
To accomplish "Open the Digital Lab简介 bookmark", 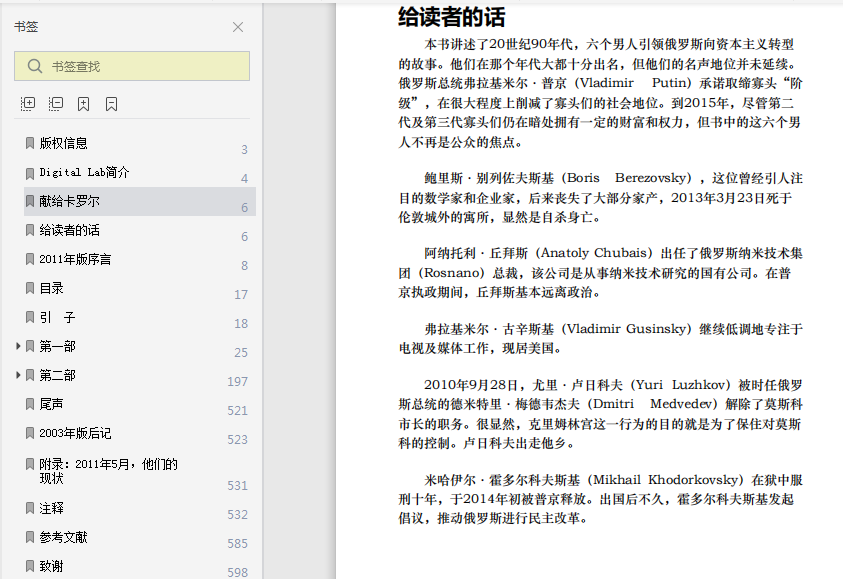I will [x=84, y=172].
